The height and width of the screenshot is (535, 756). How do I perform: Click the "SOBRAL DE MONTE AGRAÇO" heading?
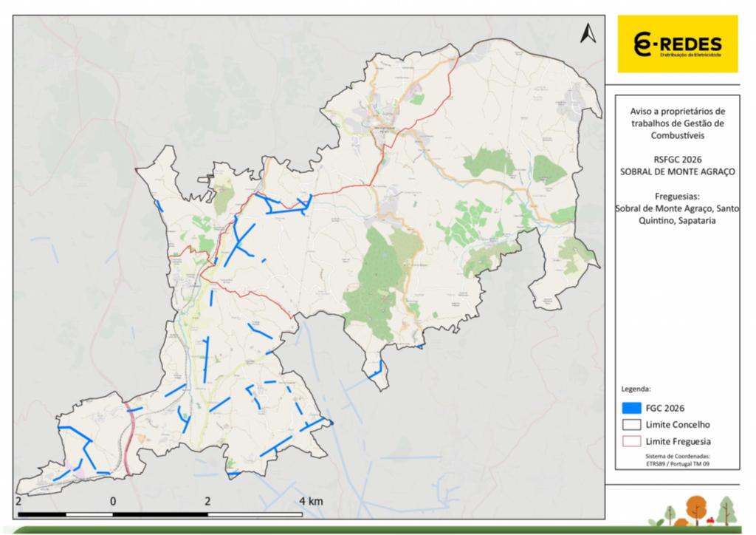pyautogui.click(x=678, y=171)
